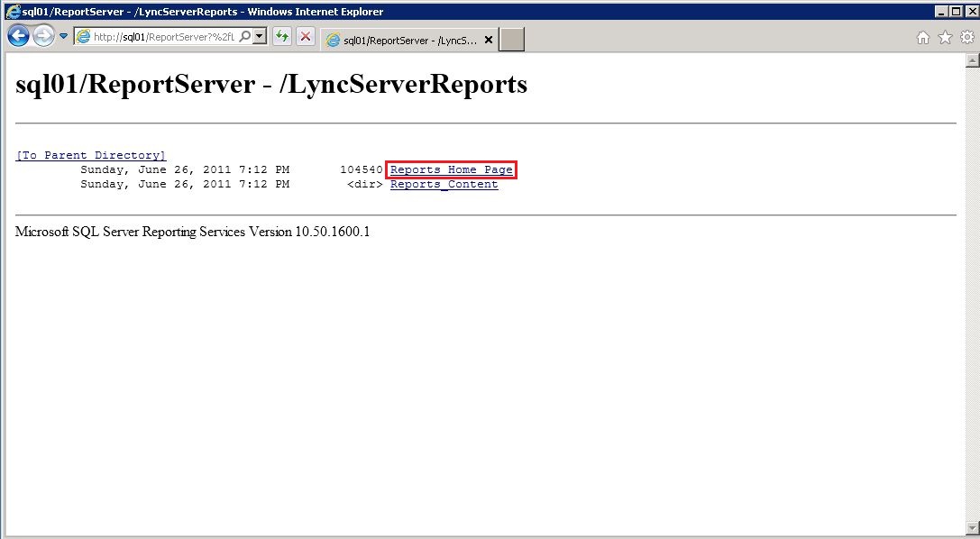Click the file size value 104540
The image size is (980, 539).
pos(362,169)
